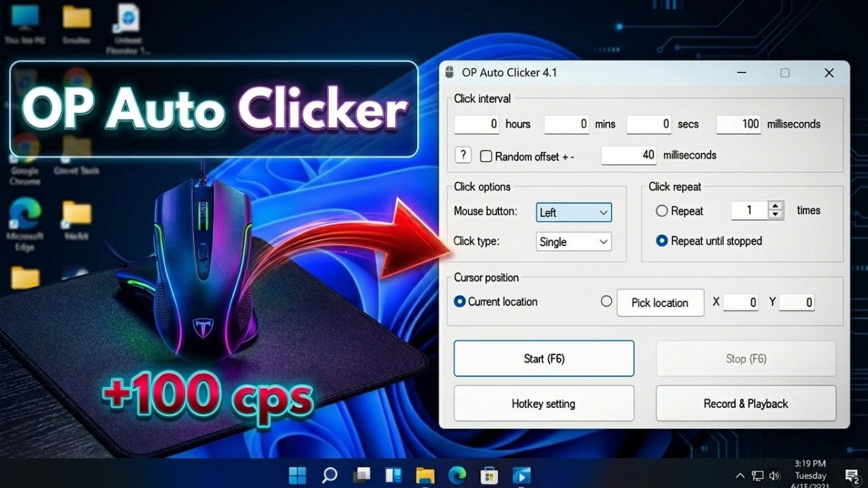This screenshot has width=868, height=488.
Task: Click the question mark help button
Action: tap(462, 155)
